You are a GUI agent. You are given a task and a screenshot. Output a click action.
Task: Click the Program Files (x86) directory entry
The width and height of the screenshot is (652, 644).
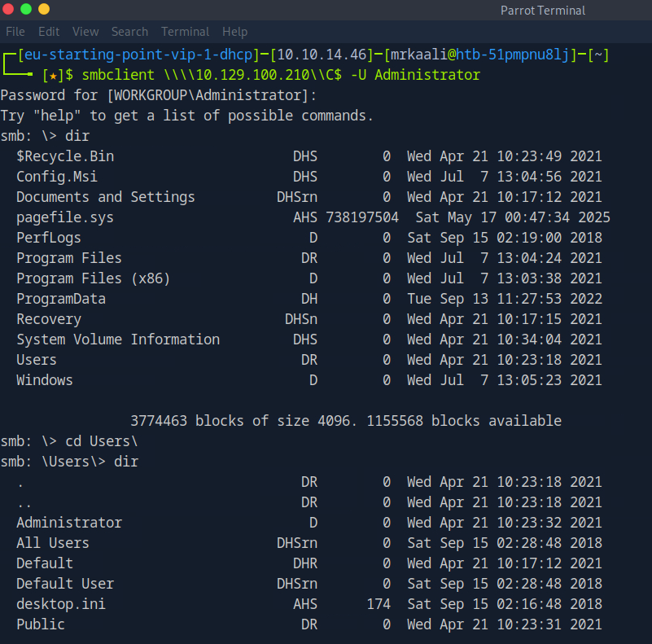pos(93,278)
